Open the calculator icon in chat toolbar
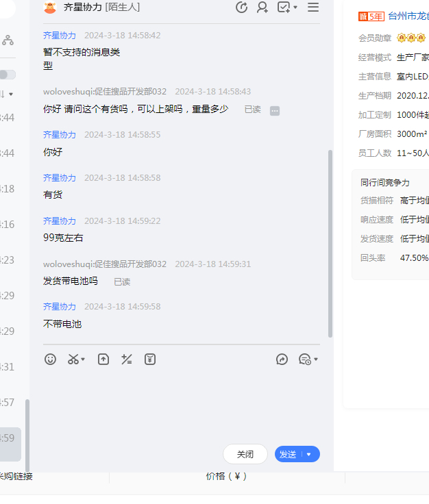Image resolution: width=429 pixels, height=504 pixels. 127,359
